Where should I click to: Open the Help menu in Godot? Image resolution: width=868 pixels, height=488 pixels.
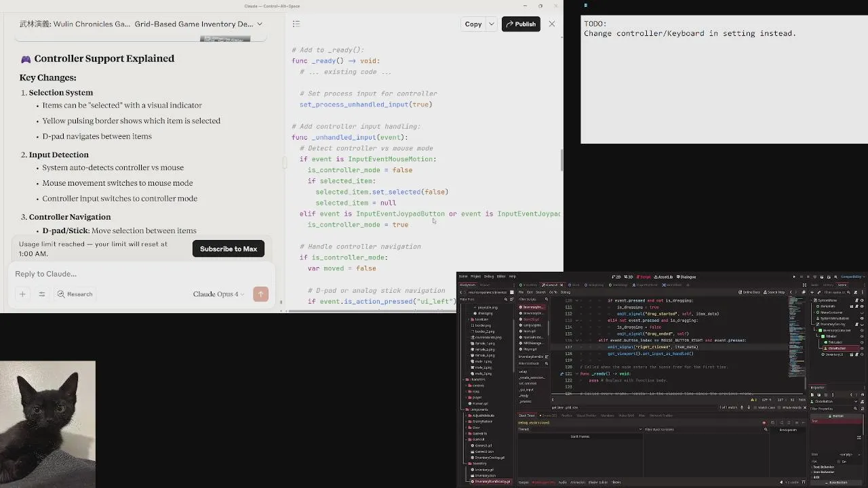[512, 277]
